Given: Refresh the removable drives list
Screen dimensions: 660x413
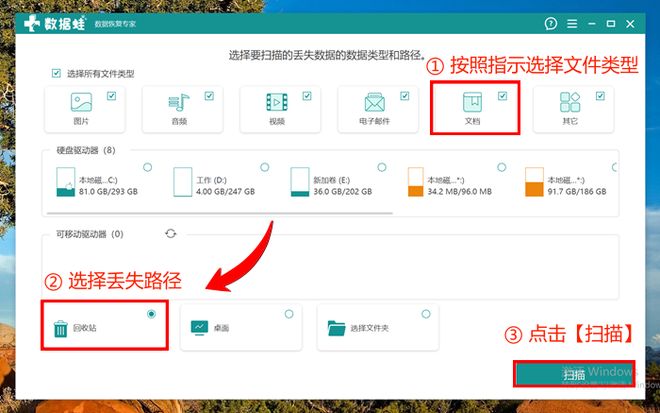Looking at the screenshot, I should (170, 233).
